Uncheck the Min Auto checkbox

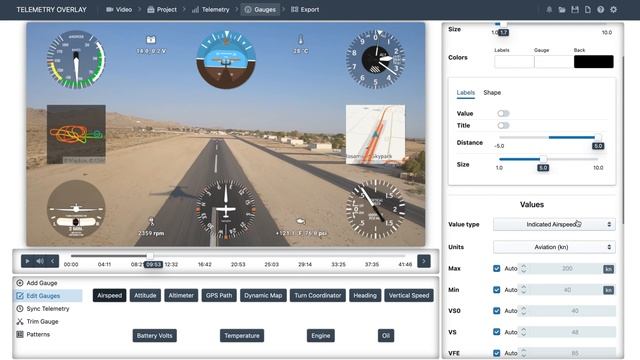click(x=496, y=289)
